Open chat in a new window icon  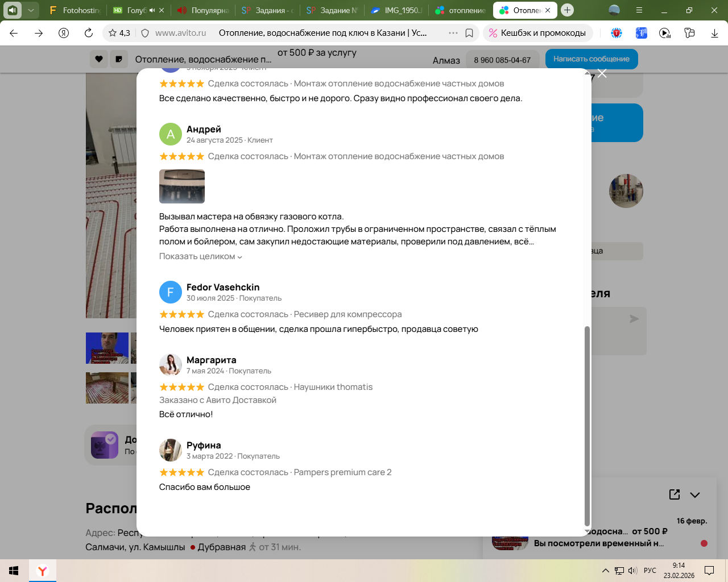(675, 494)
